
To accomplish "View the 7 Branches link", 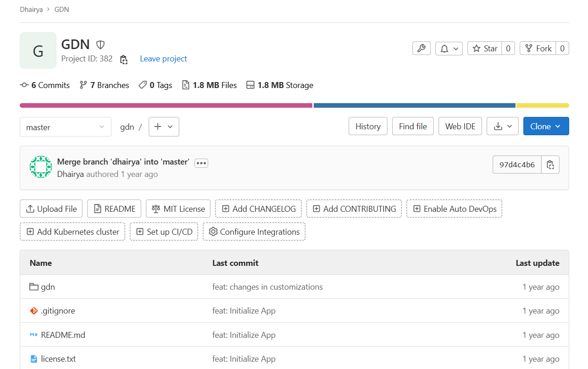I will click(104, 85).
